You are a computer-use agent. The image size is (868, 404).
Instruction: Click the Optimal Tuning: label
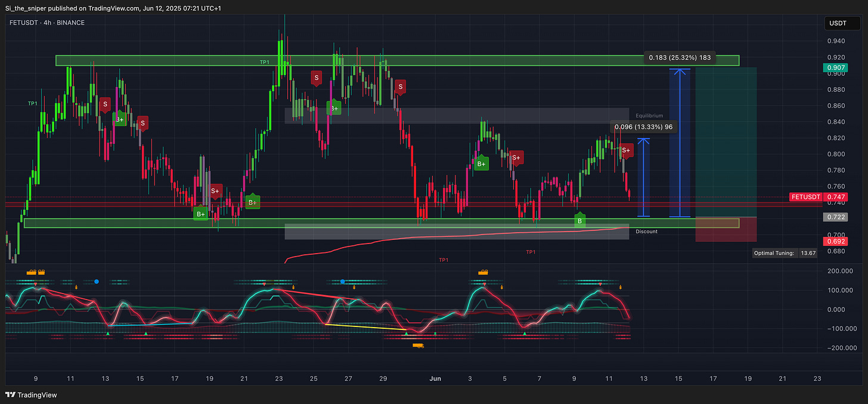[774, 253]
